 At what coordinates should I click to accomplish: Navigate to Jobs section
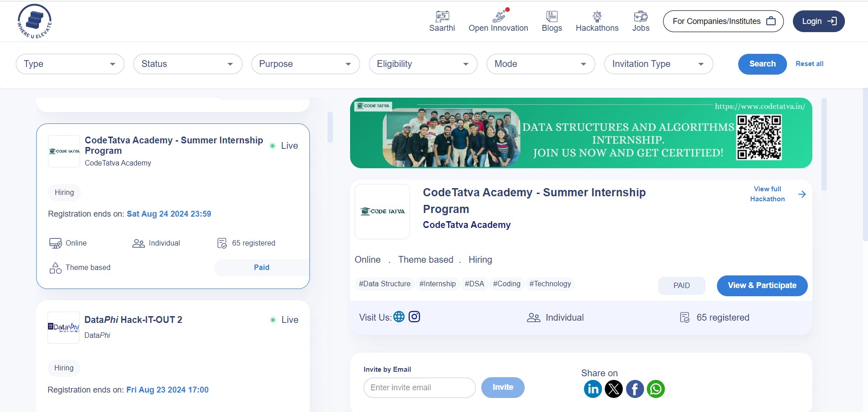(x=640, y=21)
